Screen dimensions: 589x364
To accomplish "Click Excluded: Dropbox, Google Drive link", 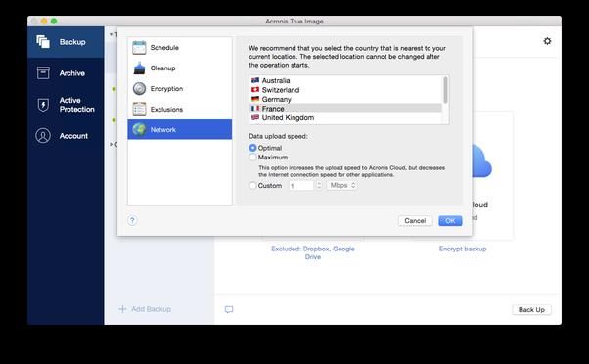I will tap(313, 252).
